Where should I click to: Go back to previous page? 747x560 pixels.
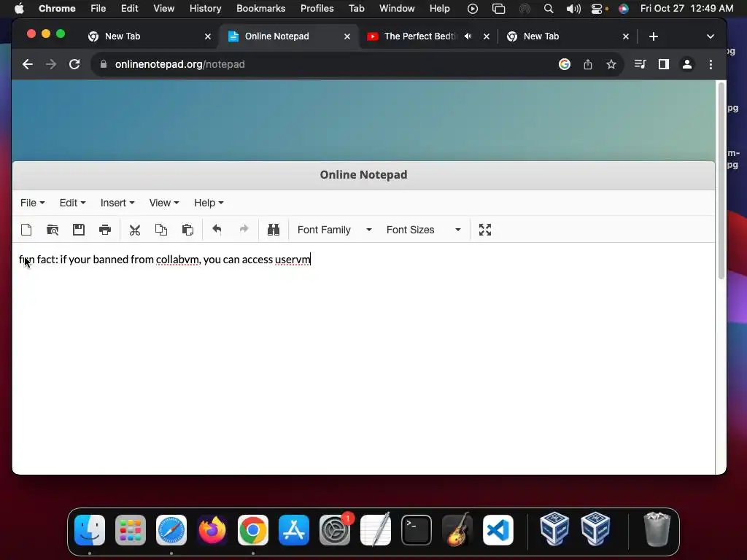tap(28, 64)
